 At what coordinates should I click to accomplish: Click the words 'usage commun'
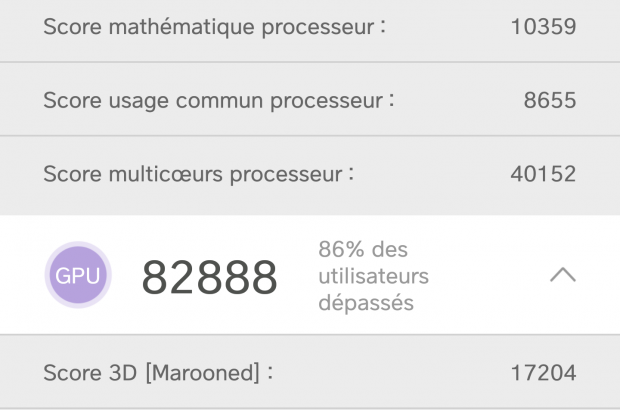tap(171, 101)
